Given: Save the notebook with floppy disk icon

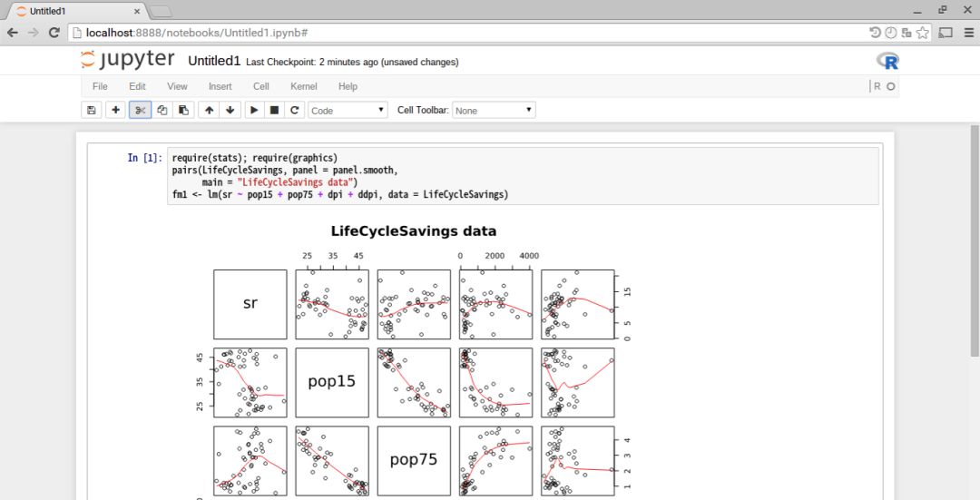Looking at the screenshot, I should point(92,110).
